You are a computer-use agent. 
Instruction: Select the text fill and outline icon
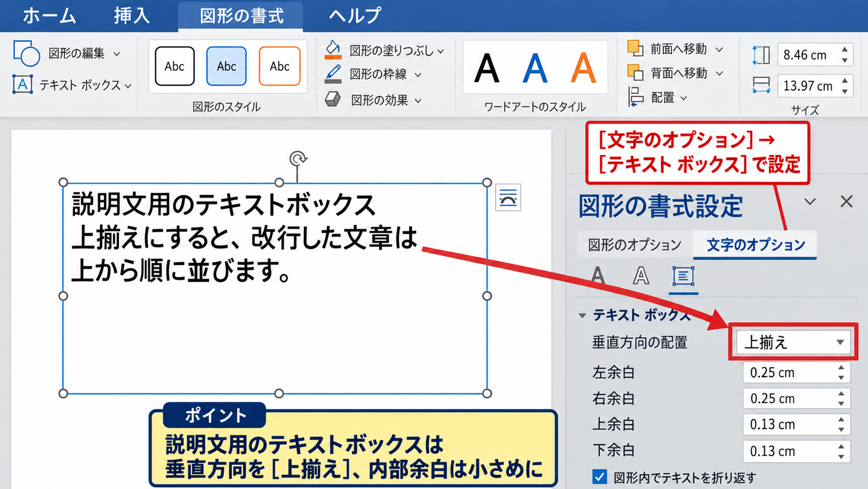[x=598, y=275]
